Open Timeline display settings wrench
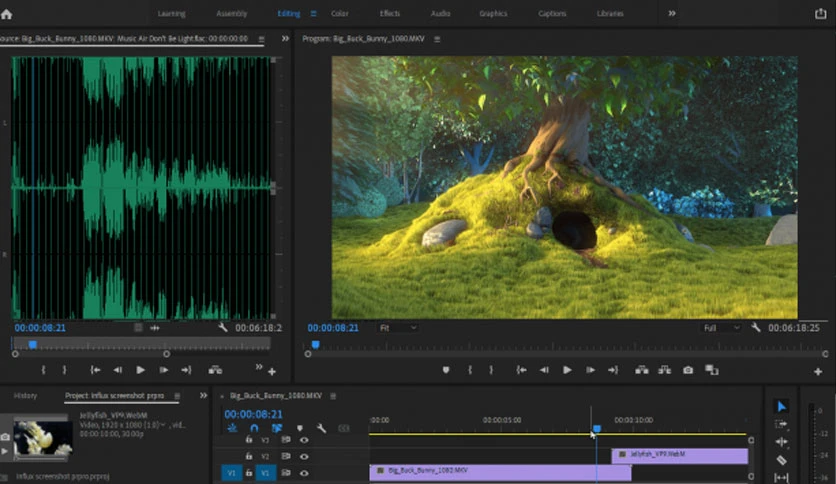836x484 pixels. pos(321,428)
